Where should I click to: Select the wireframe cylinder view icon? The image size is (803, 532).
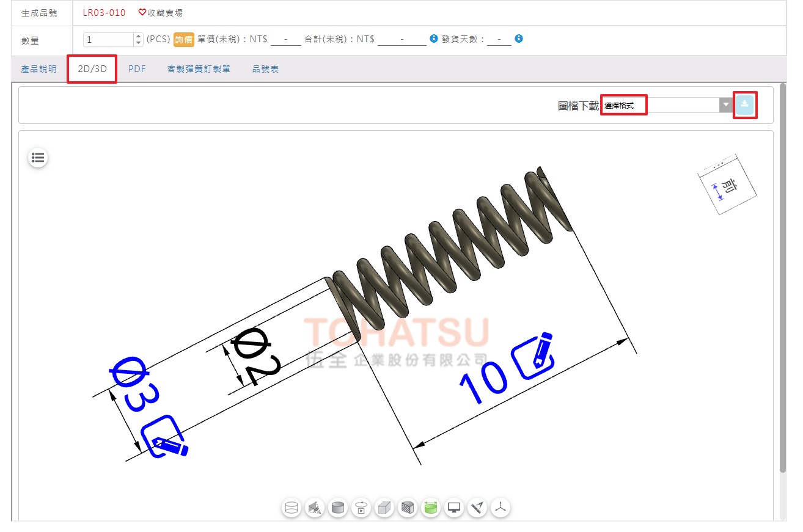tap(291, 508)
